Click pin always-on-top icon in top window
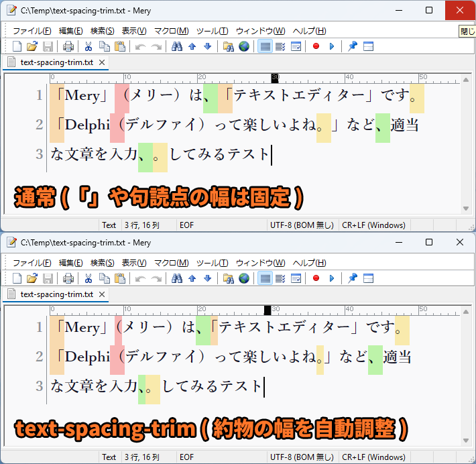 (x=353, y=46)
